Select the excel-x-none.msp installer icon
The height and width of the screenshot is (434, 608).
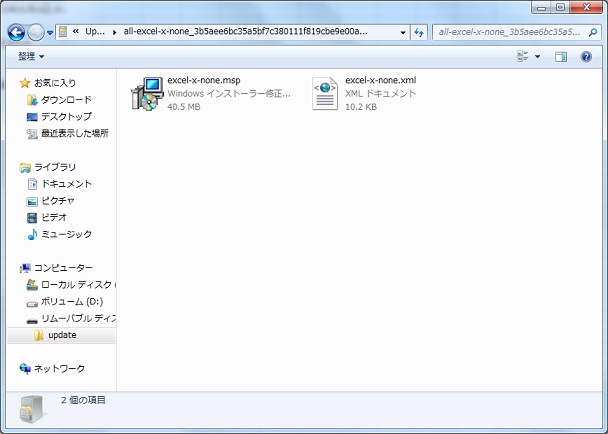pos(147,93)
